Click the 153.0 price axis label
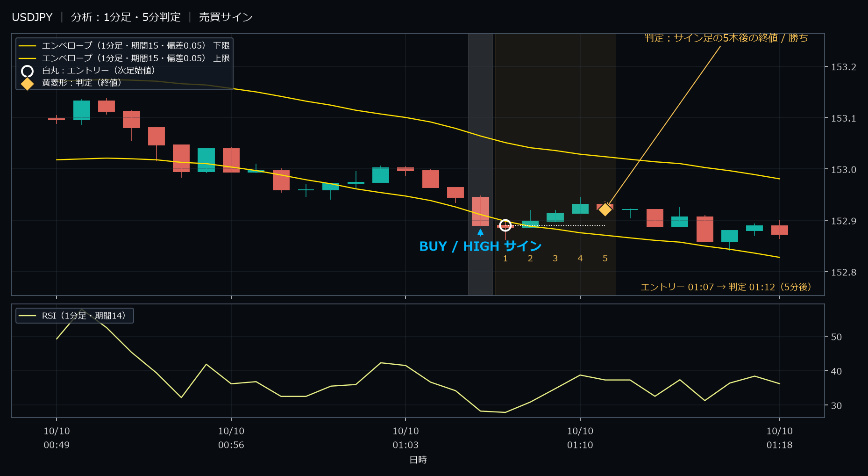Image resolution: width=868 pixels, height=476 pixels. point(843,170)
